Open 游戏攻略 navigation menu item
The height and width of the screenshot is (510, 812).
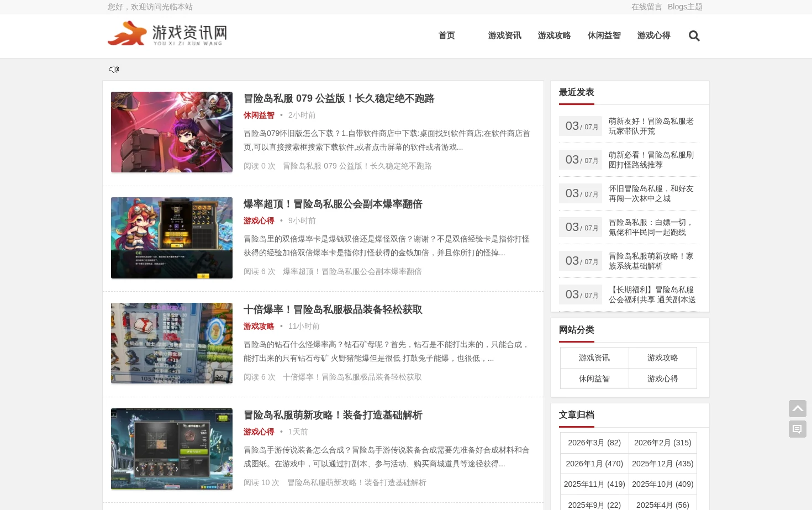click(555, 35)
